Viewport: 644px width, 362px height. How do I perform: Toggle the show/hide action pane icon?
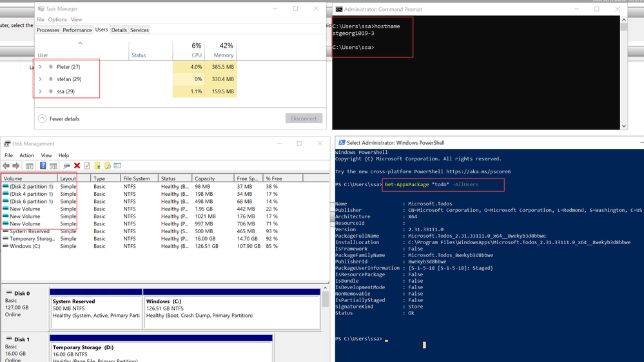(x=54, y=166)
